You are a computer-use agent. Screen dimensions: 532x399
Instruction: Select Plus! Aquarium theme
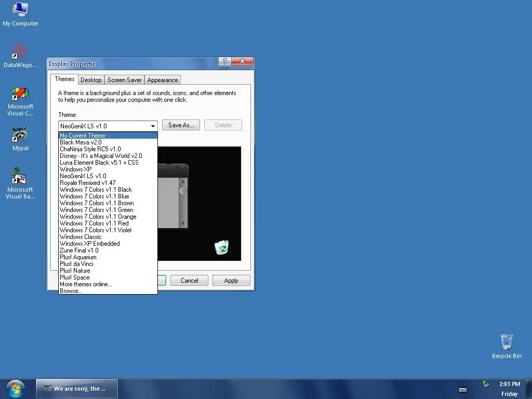coord(108,257)
